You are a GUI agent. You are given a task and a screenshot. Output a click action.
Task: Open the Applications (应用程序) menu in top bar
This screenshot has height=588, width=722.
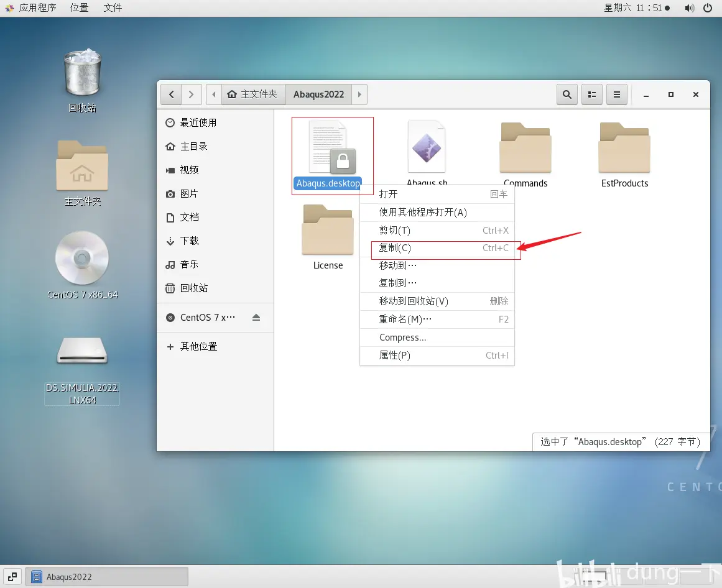tap(31, 8)
